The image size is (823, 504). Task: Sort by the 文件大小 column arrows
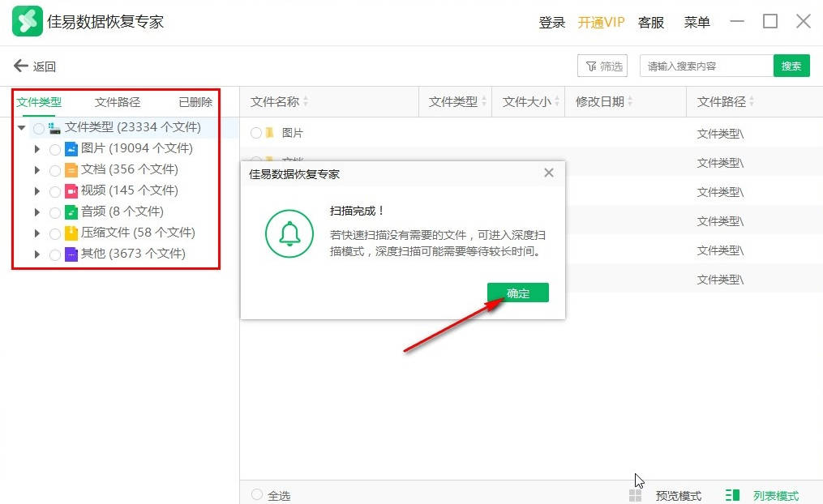point(557,102)
